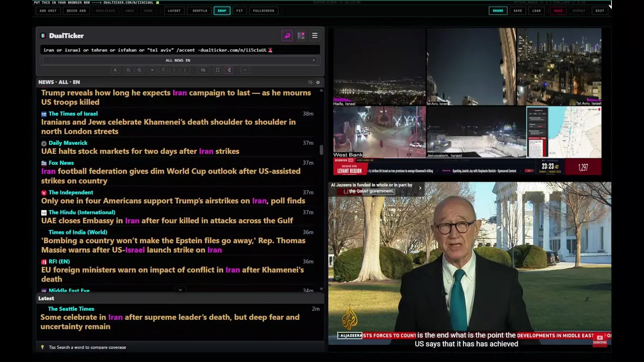Click The Hindu source icon
The width and height of the screenshot is (644, 362).
44,213
